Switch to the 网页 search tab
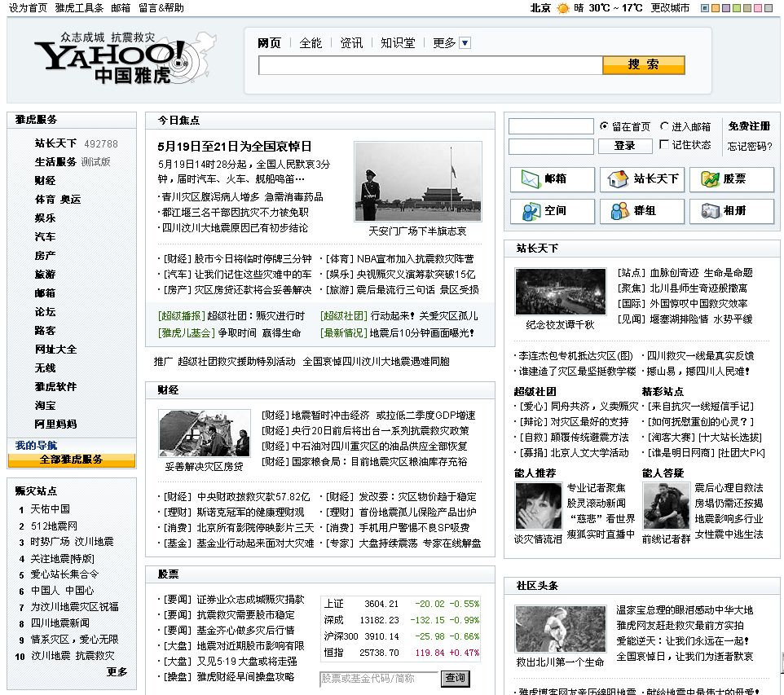784x695 pixels. (270, 43)
